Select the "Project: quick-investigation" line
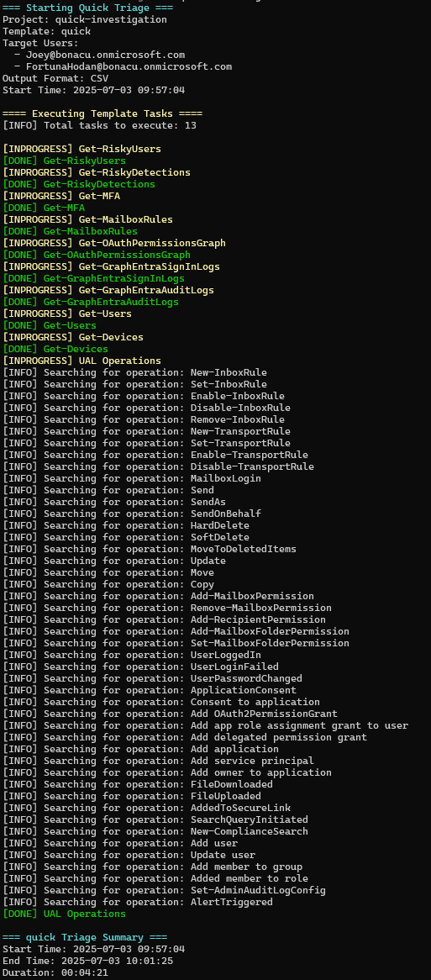Screen dimensions: 431x980 click(85, 20)
